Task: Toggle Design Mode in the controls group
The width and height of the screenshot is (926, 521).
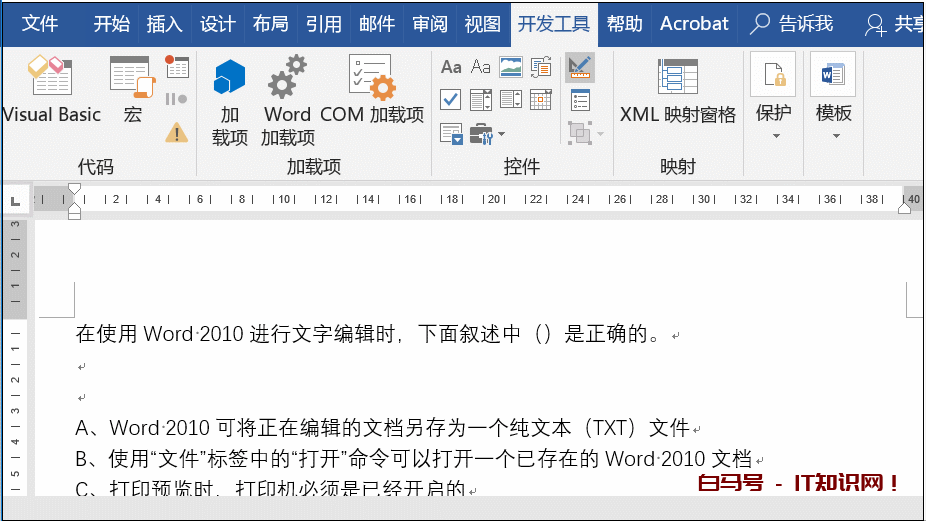Action: [579, 67]
